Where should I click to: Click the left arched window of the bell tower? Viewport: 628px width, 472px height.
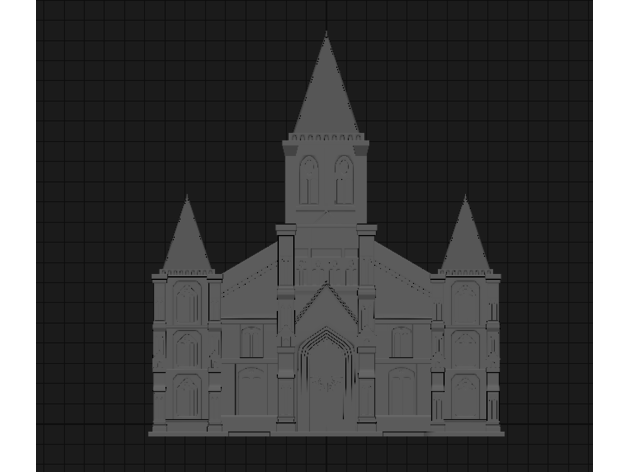click(309, 180)
